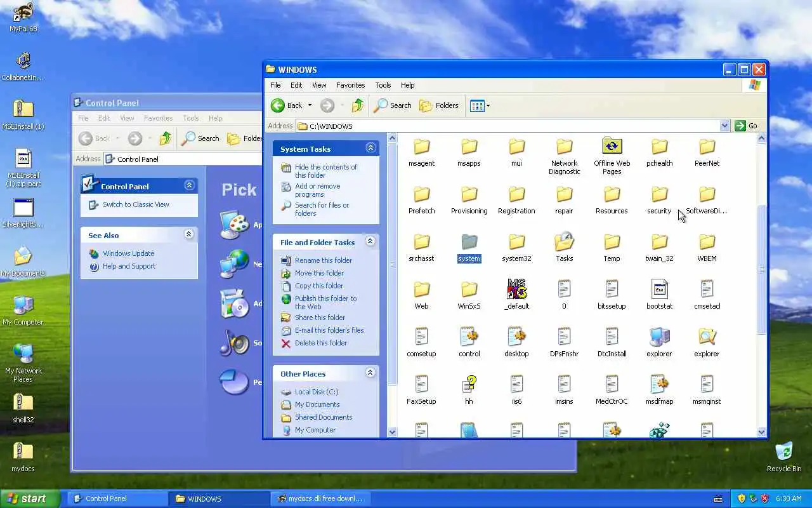Click Delete this folder link
This screenshot has width=812, height=508.
click(x=321, y=343)
